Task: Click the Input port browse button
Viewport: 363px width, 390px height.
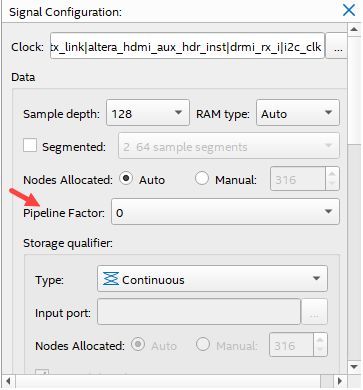Action: coord(314,312)
